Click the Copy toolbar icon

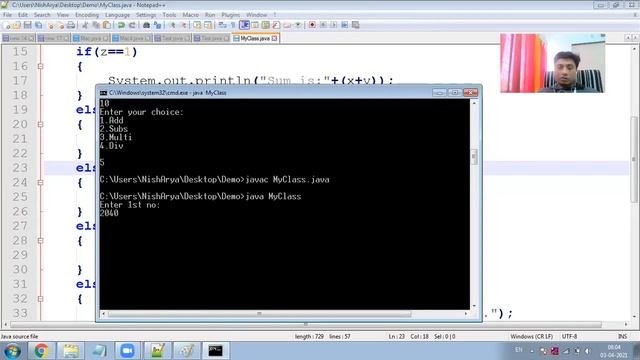[x=96, y=25]
